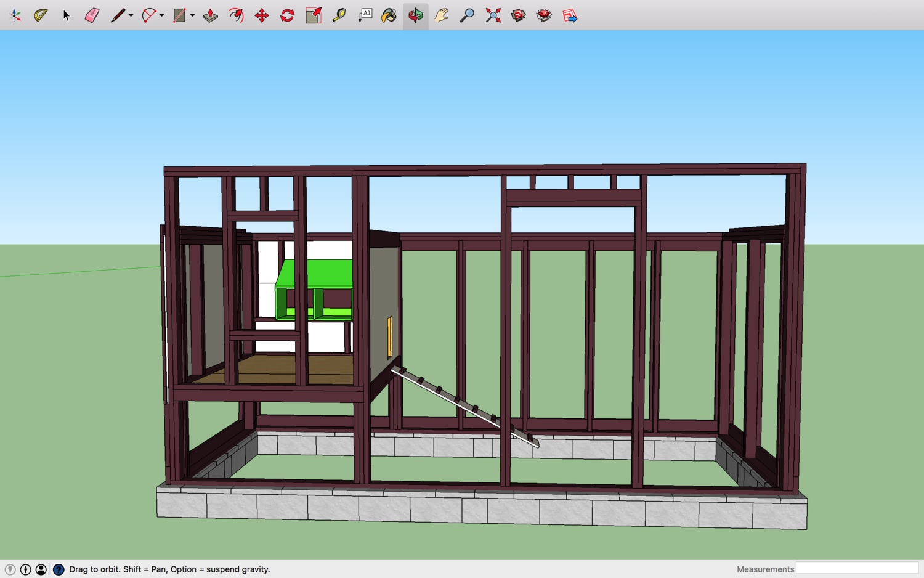Image resolution: width=924 pixels, height=578 pixels.
Task: Toggle geo-location status icon
Action: click(x=10, y=569)
